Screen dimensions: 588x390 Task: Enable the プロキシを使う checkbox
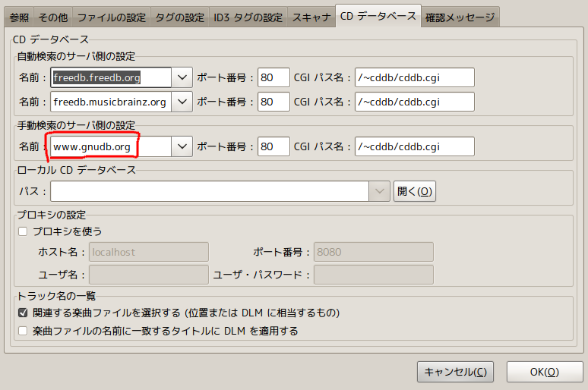click(23, 231)
